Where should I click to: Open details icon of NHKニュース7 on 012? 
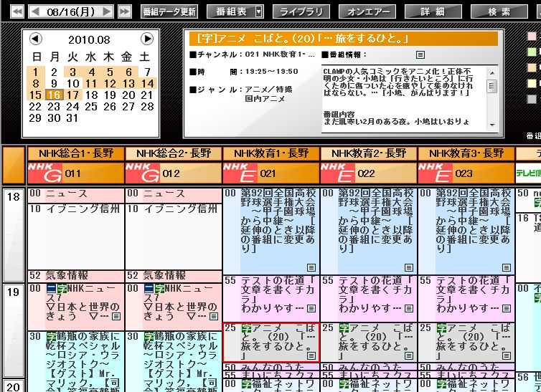click(x=214, y=316)
